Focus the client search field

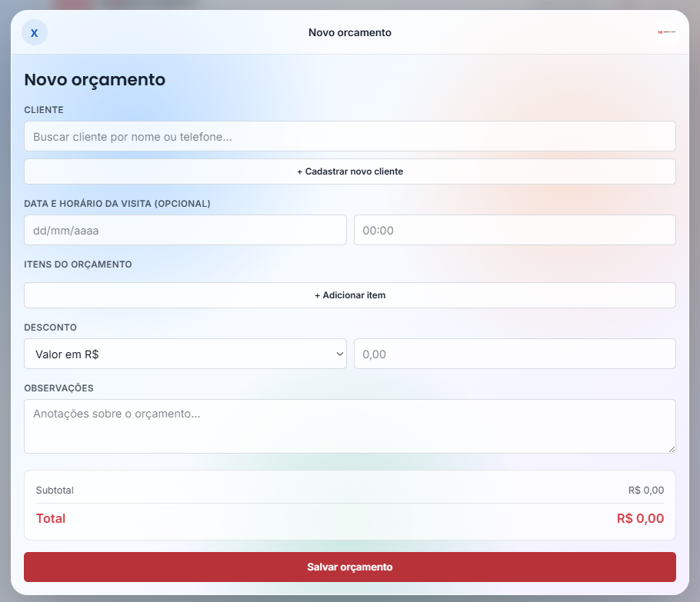[x=350, y=136]
